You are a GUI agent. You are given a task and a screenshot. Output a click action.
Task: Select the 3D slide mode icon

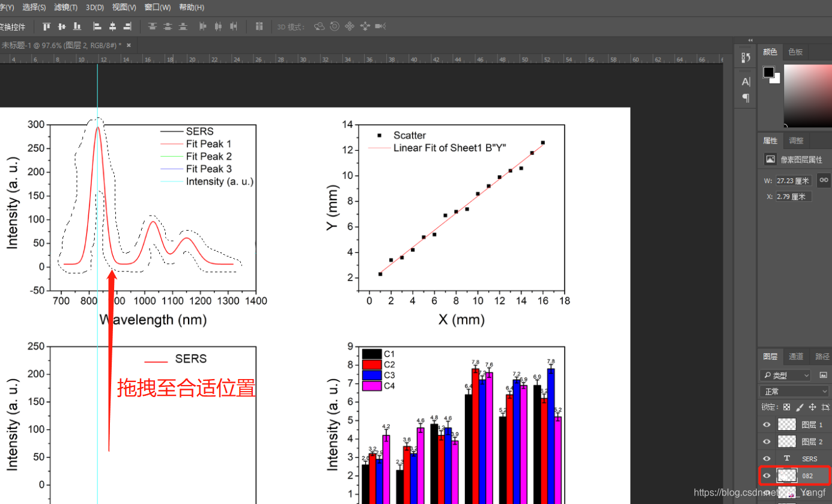(365, 26)
